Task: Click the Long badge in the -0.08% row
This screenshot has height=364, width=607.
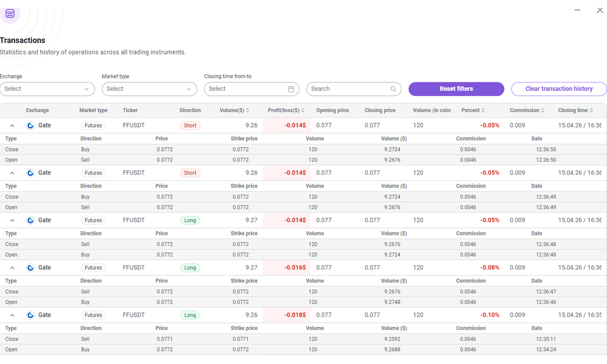Action: click(190, 268)
